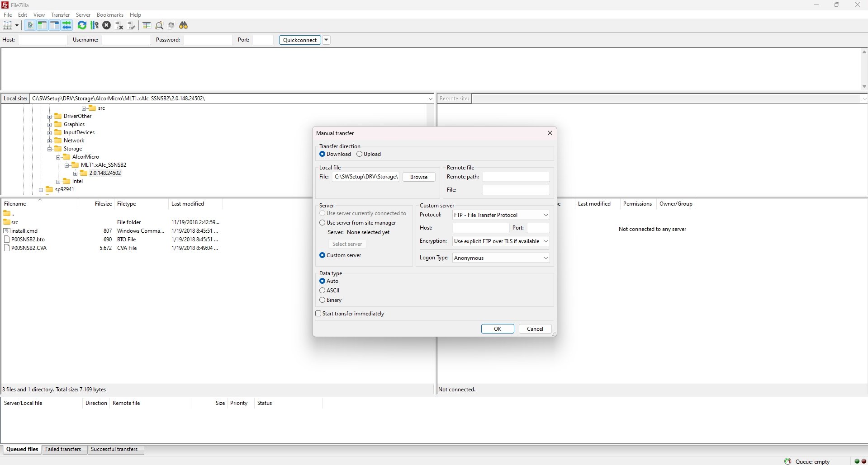
Task: Switch to the Queued files tab
Action: point(22,449)
